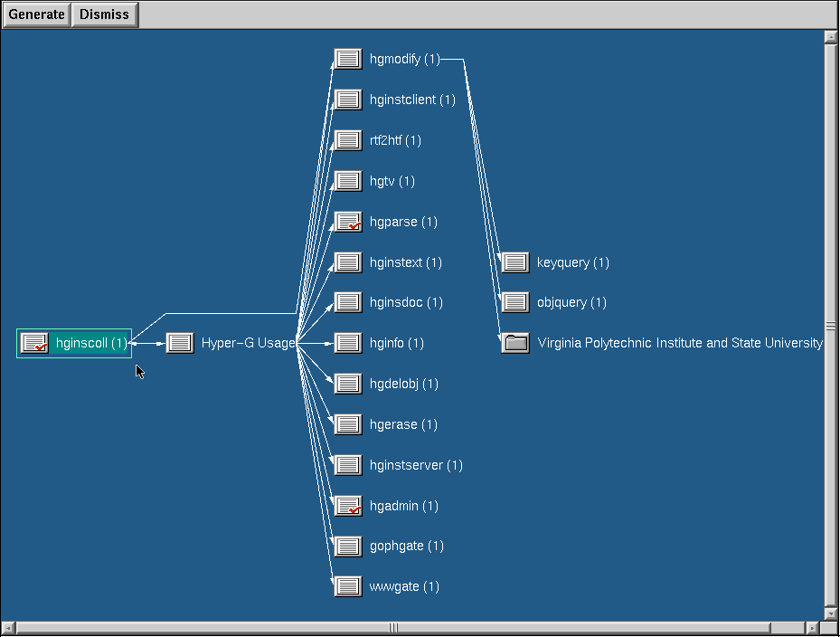The height and width of the screenshot is (637, 840).
Task: Click the horizontal scrollbar left arrow
Action: [x=8, y=628]
